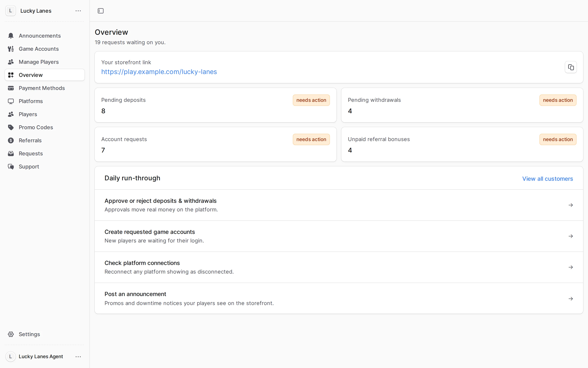Open Post an announcement task

tap(339, 298)
